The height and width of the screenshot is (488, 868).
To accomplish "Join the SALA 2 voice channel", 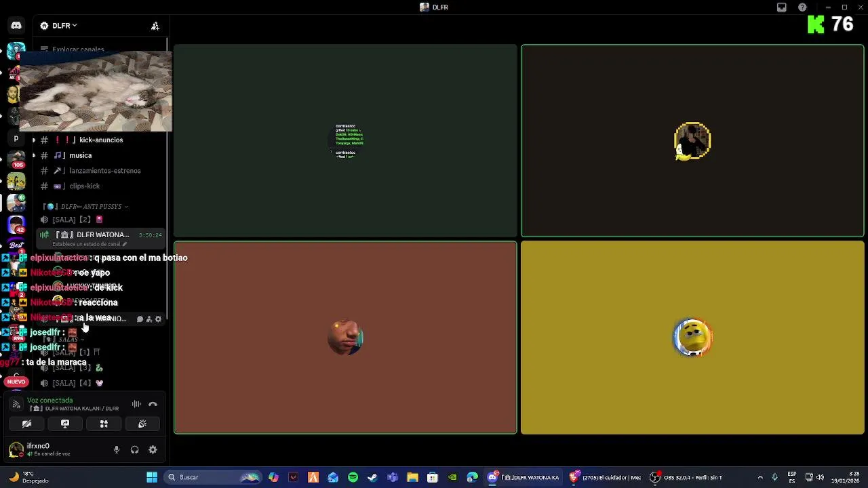I will pos(100,220).
